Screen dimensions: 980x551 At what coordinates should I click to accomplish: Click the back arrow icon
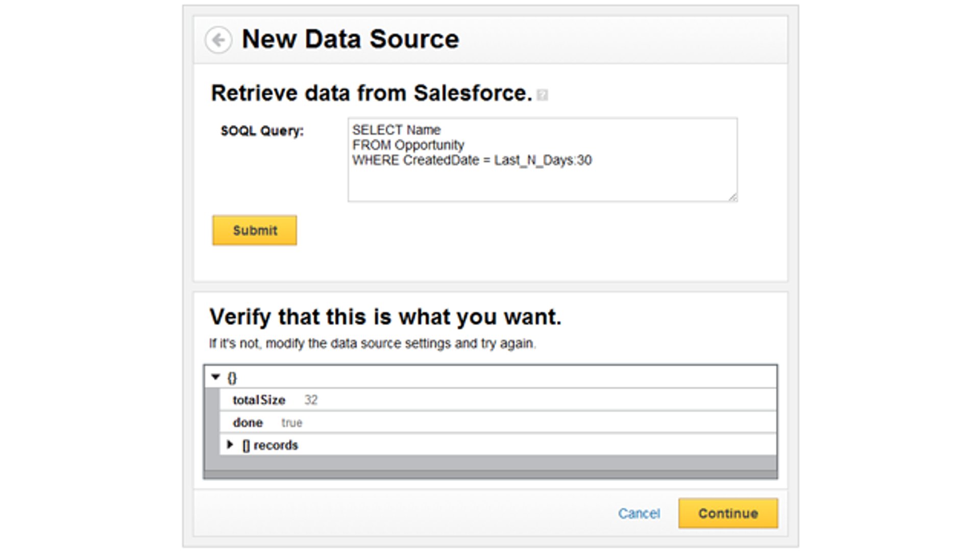coord(218,40)
